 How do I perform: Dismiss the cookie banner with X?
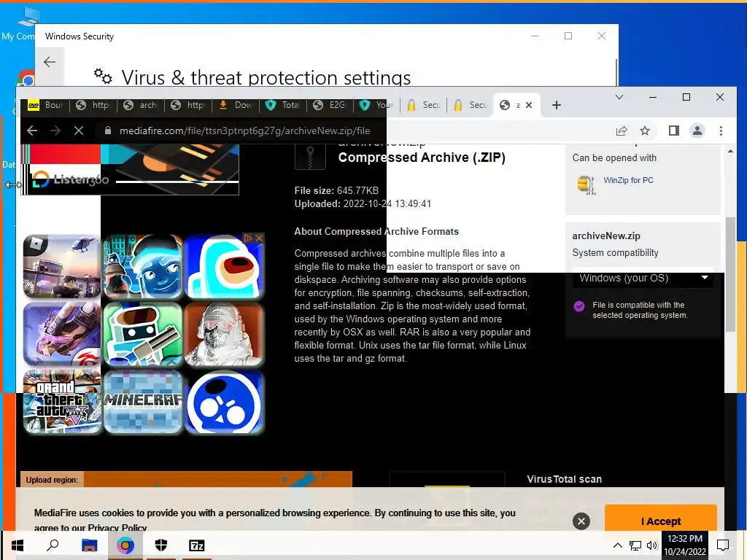click(x=581, y=521)
